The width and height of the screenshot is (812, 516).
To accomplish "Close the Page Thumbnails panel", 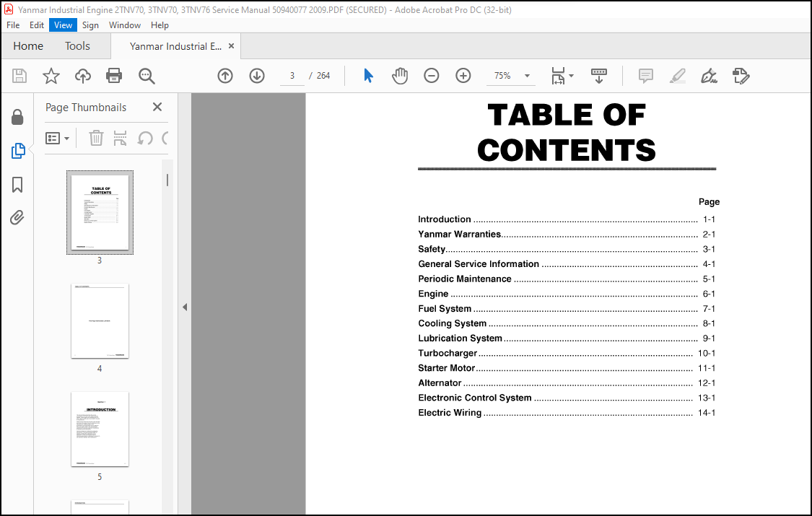I will tap(157, 107).
